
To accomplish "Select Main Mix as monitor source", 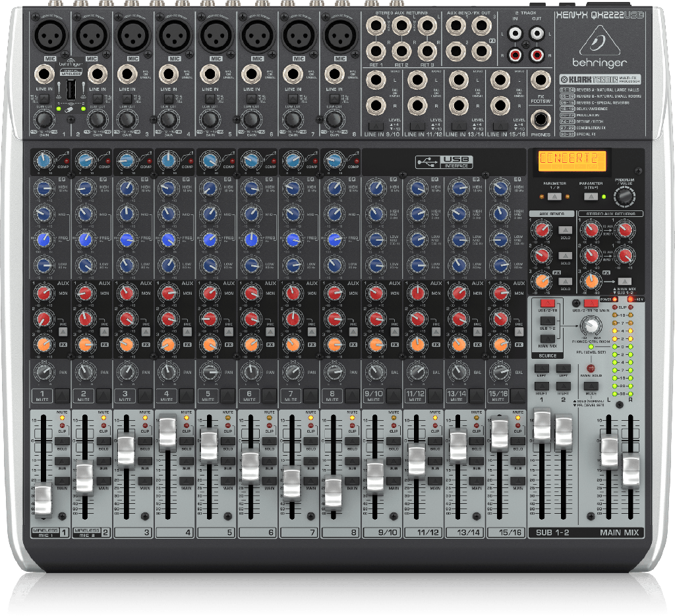I will point(547,338).
